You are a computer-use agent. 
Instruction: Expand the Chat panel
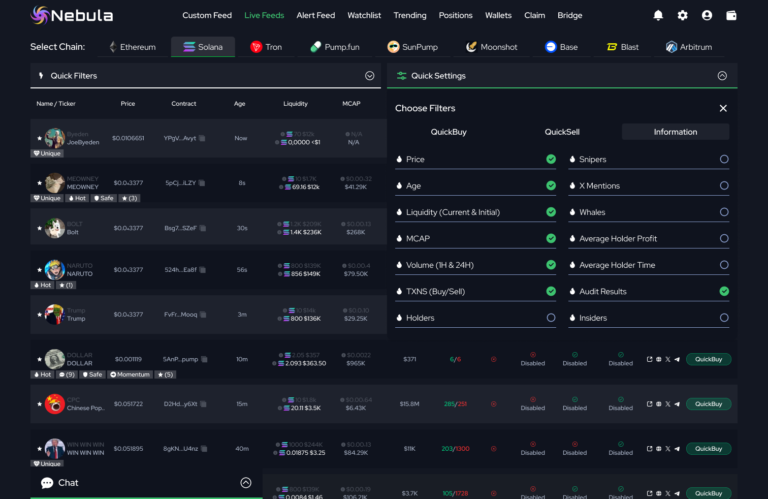(246, 483)
